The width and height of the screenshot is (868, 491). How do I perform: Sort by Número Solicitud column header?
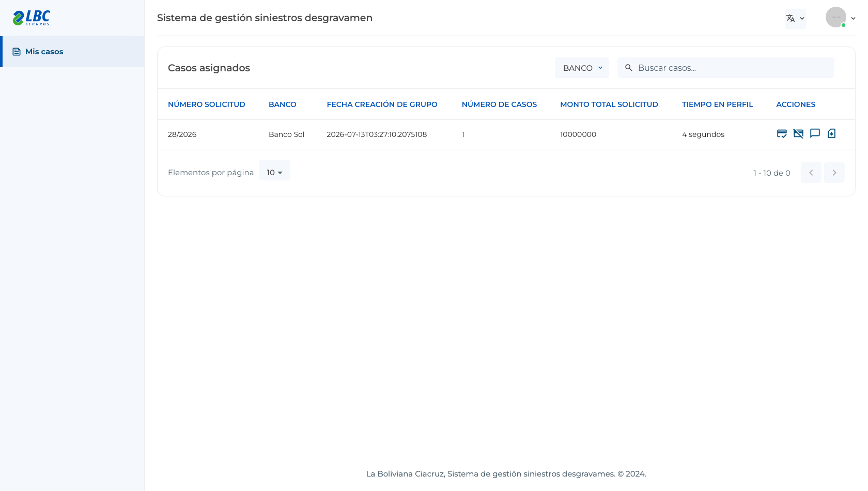(x=207, y=104)
